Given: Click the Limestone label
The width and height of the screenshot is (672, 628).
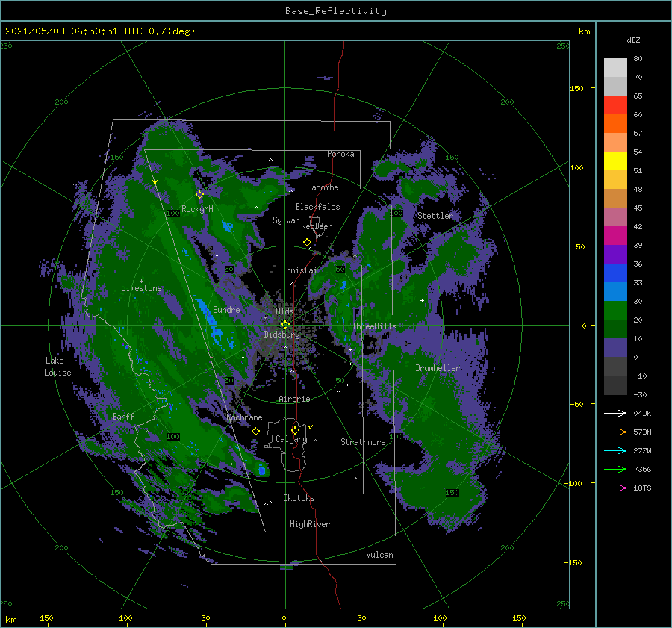Looking at the screenshot, I should [141, 288].
